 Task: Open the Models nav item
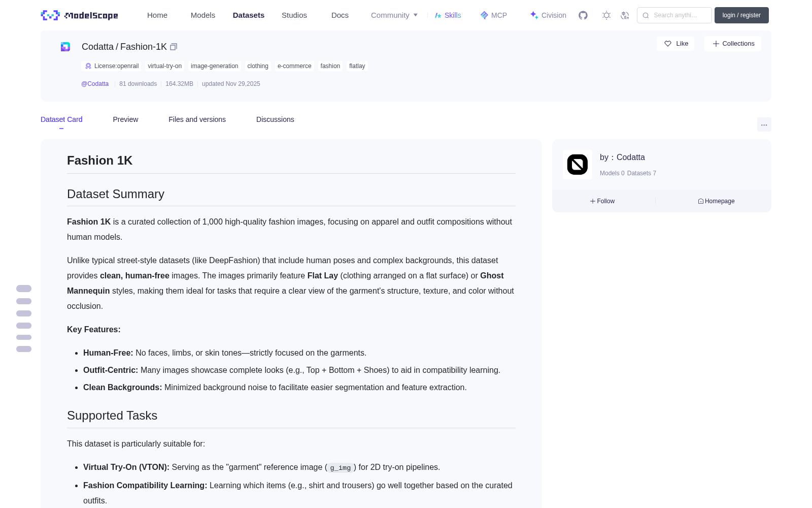[203, 15]
